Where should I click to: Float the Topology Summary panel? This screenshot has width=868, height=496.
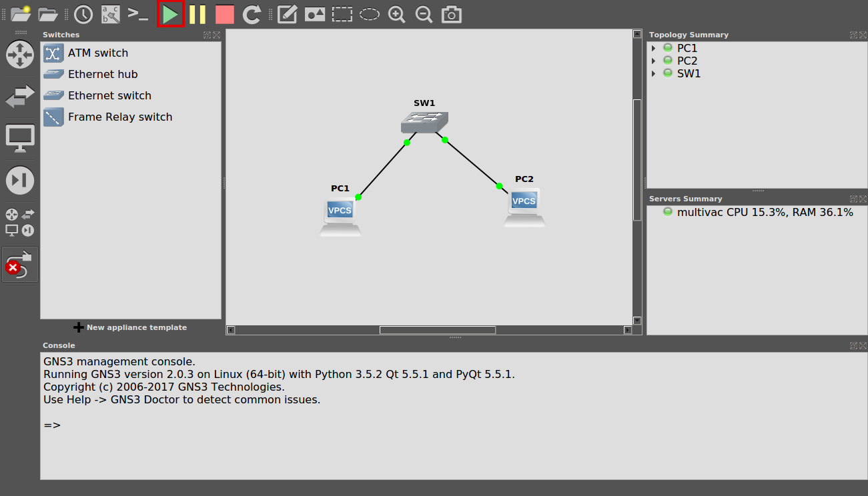[x=854, y=35]
